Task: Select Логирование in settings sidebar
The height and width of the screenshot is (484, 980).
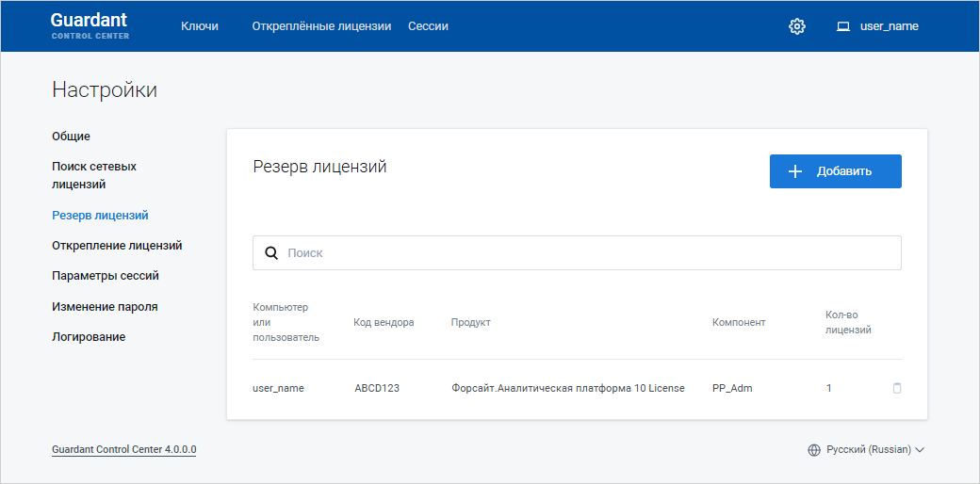Action: tap(89, 337)
